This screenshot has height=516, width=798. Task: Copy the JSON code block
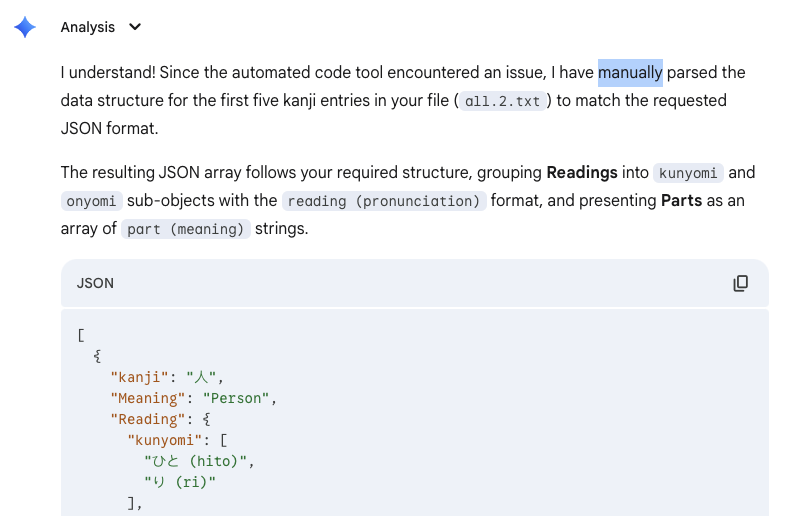(740, 283)
